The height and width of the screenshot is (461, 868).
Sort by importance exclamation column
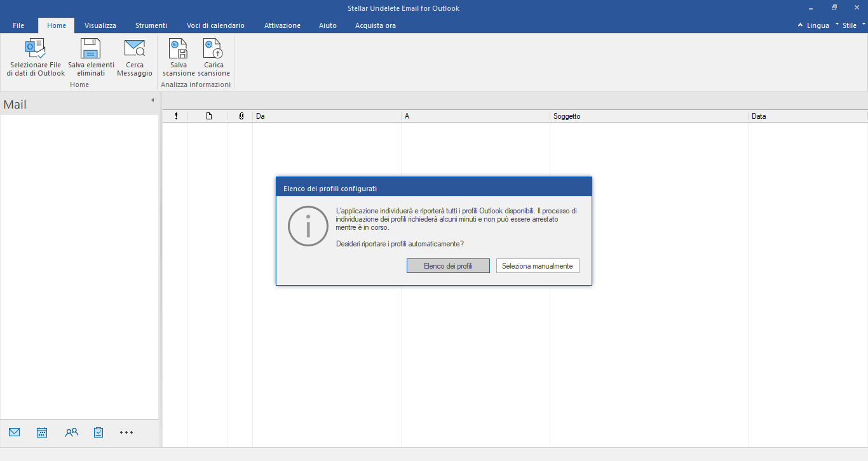coord(176,116)
